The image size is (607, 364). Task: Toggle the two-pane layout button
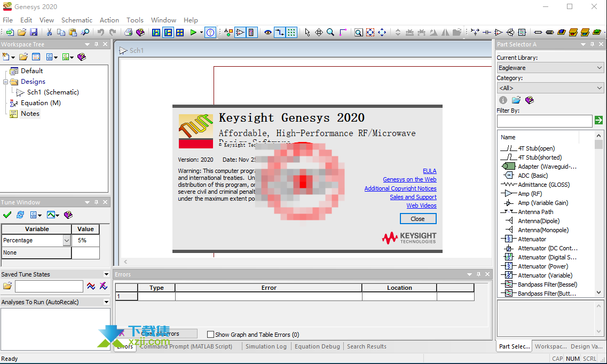[168, 33]
